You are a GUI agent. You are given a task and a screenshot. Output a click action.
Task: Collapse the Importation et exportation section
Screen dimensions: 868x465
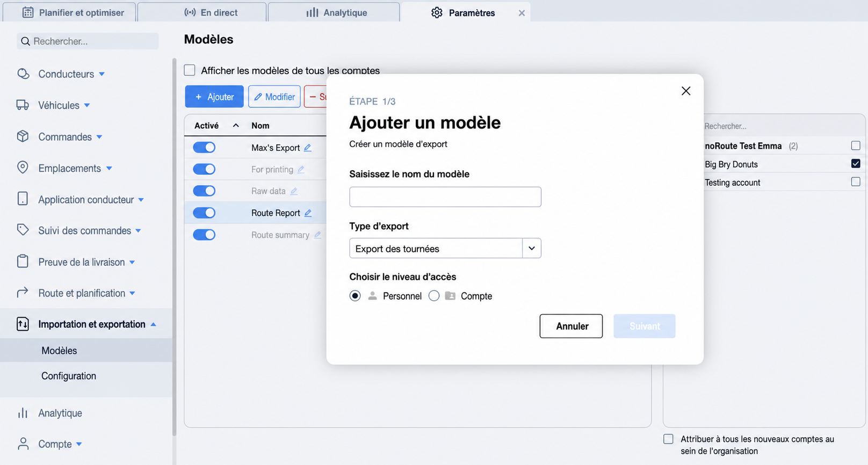[x=153, y=324]
